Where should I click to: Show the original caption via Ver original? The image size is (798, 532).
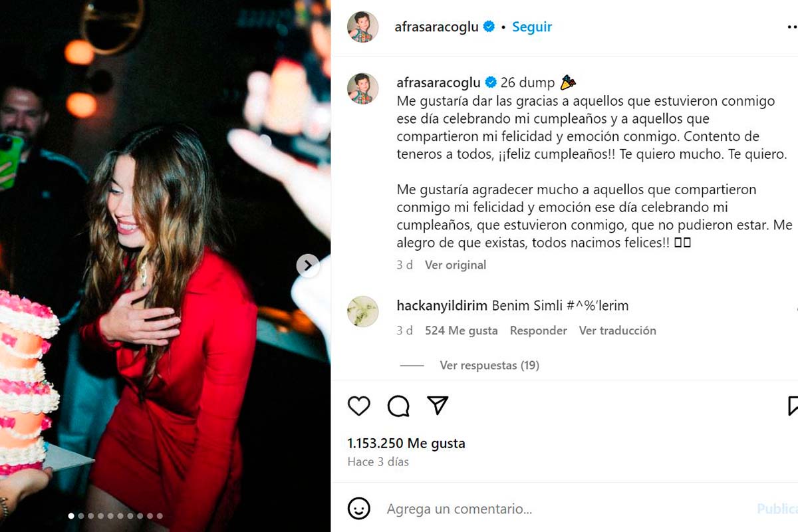click(x=456, y=265)
